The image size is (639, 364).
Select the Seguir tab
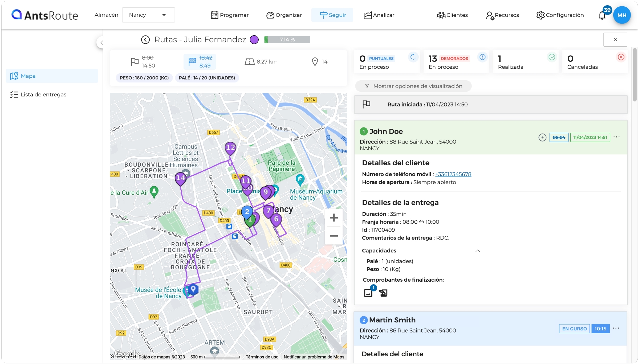(x=332, y=15)
